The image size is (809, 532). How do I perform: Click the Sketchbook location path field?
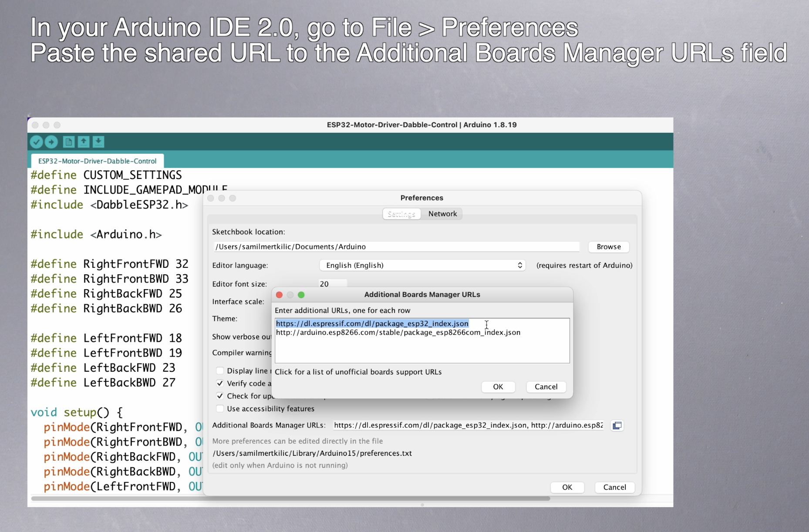coord(397,247)
